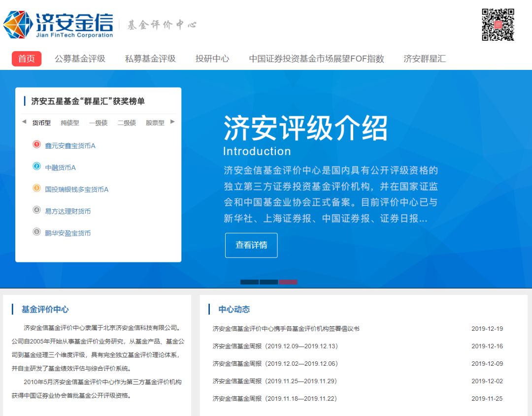Click the 济安五星基金"群星汇"获奖榜单 heading

pos(88,101)
